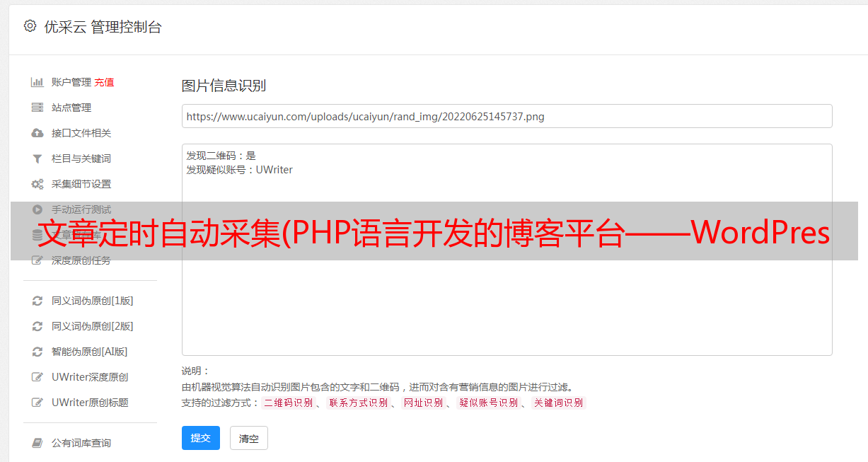Open the UWriter深度原创 edit icon

click(37, 377)
